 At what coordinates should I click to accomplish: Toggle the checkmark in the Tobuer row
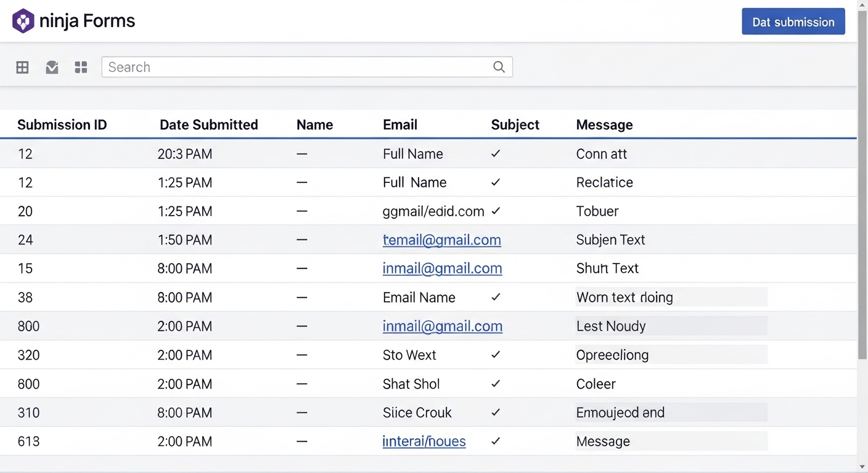[496, 211]
